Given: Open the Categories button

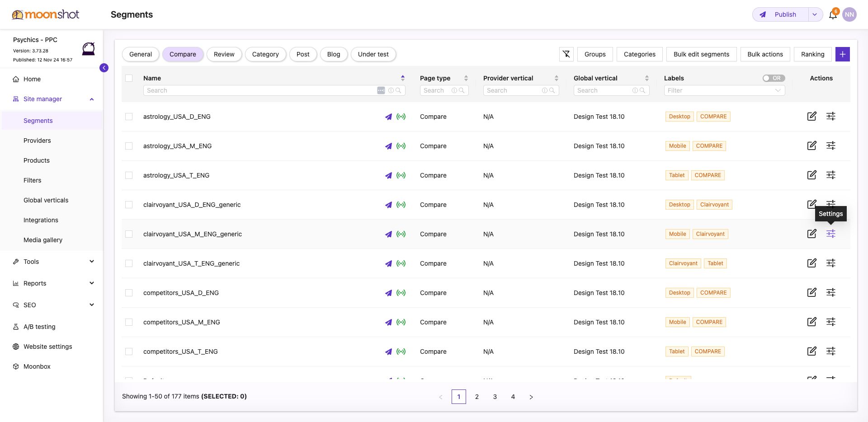Looking at the screenshot, I should tap(640, 54).
